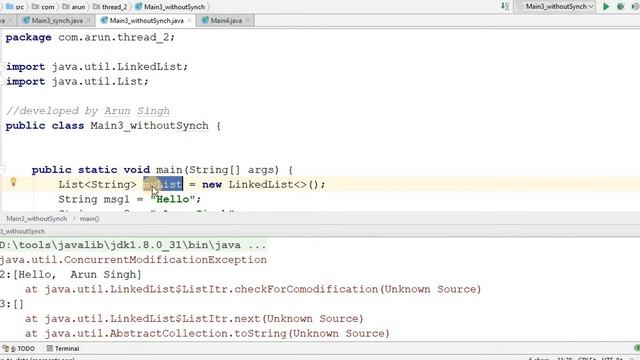
Task: Switch to the Main3_synch.java tab
Action: (57, 20)
